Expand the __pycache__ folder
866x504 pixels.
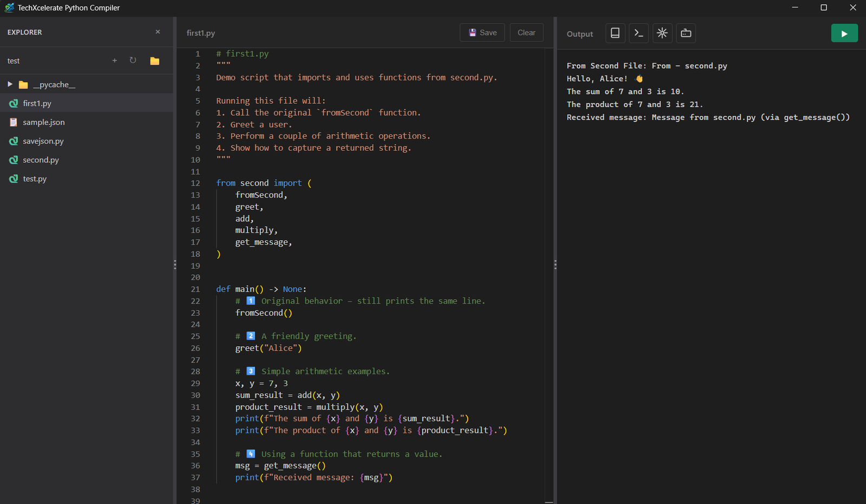(9, 84)
